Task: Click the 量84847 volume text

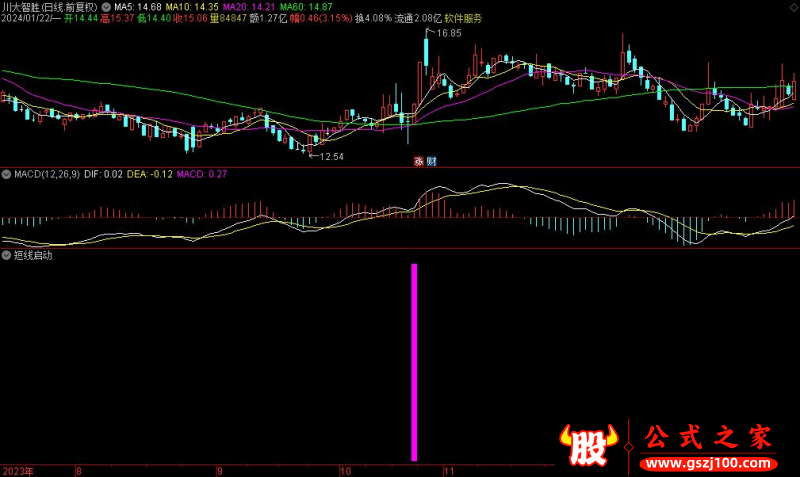Action: pos(229,18)
